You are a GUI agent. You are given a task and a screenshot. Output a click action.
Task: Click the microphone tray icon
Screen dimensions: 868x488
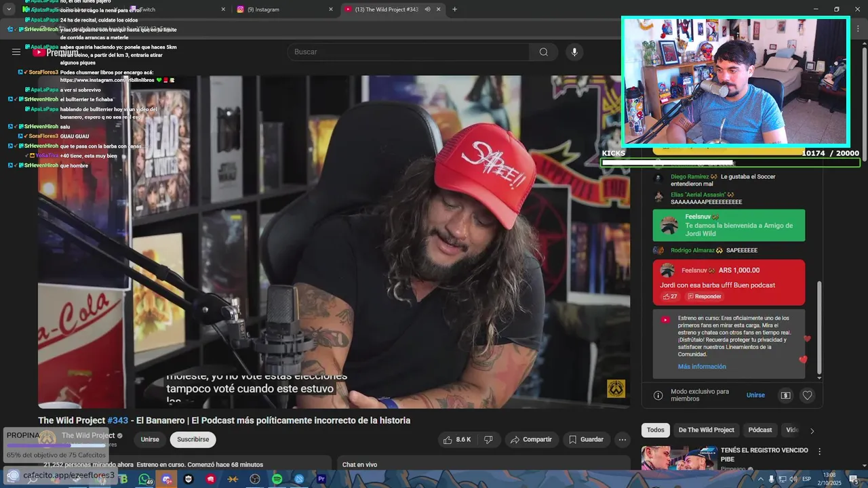click(771, 479)
